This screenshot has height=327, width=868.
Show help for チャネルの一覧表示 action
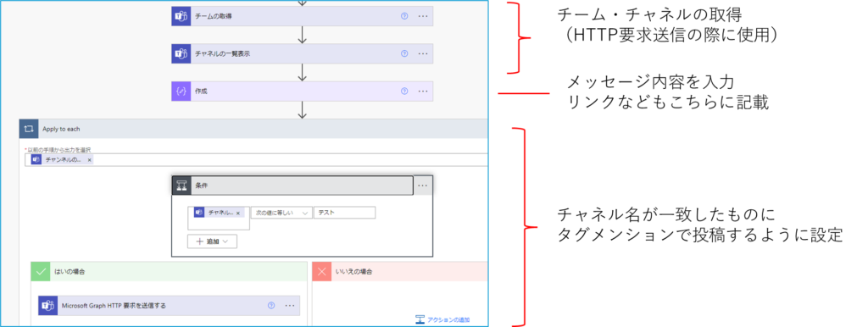pos(404,53)
